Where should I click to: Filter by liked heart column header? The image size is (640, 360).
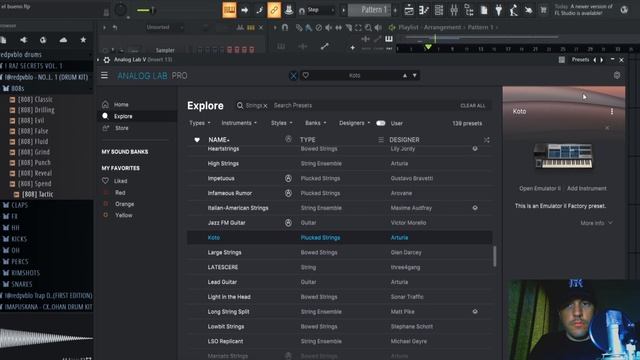(x=197, y=140)
